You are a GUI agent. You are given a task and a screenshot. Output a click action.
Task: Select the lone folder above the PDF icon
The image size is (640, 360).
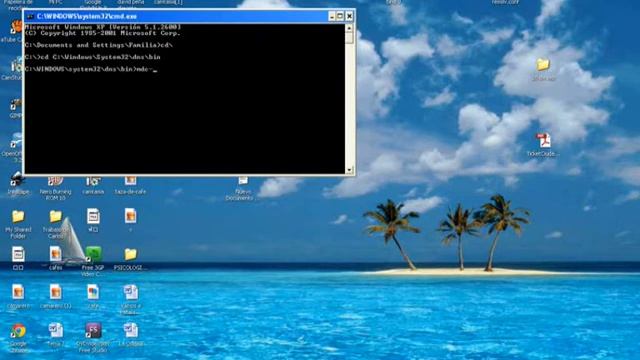coord(543,69)
